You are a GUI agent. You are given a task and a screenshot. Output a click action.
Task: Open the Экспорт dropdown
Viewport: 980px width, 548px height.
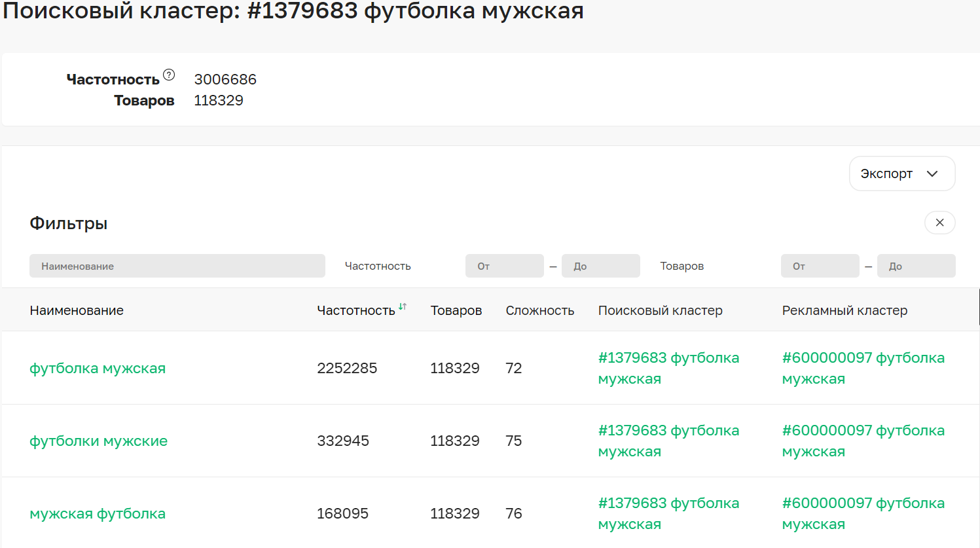pos(902,174)
